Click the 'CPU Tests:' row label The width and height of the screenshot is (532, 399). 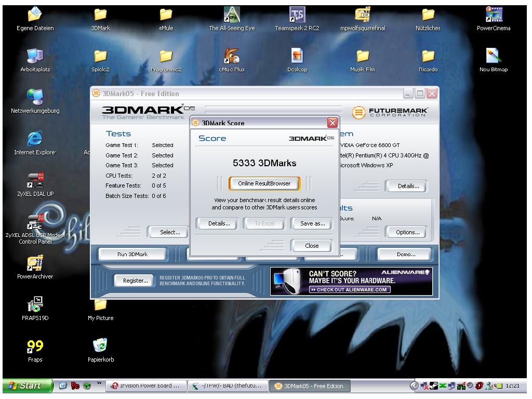[119, 176]
